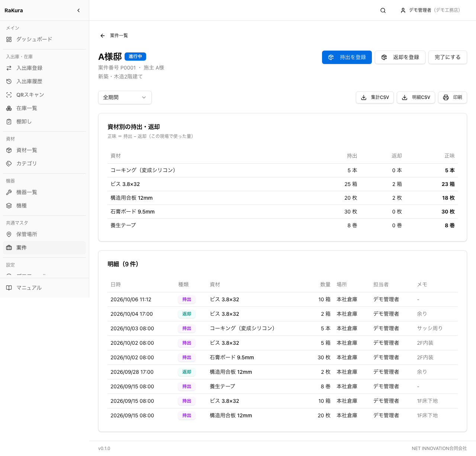This screenshot has height=456, width=476.
Task: Click the RaKura logo text
Action: pyautogui.click(x=14, y=10)
